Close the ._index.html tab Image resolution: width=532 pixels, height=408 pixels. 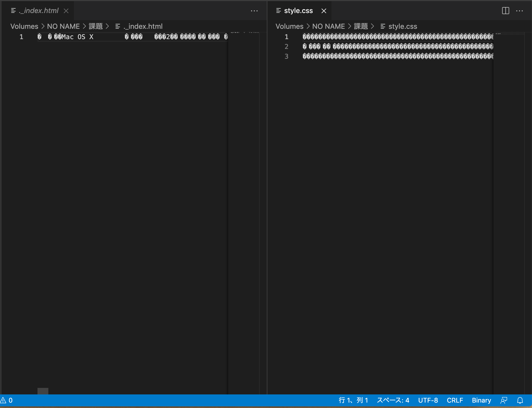point(66,11)
